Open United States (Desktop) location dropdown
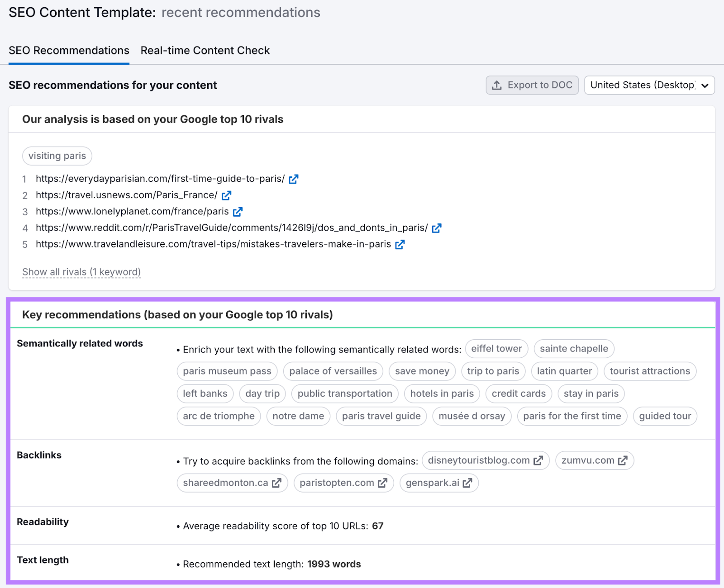 (649, 85)
